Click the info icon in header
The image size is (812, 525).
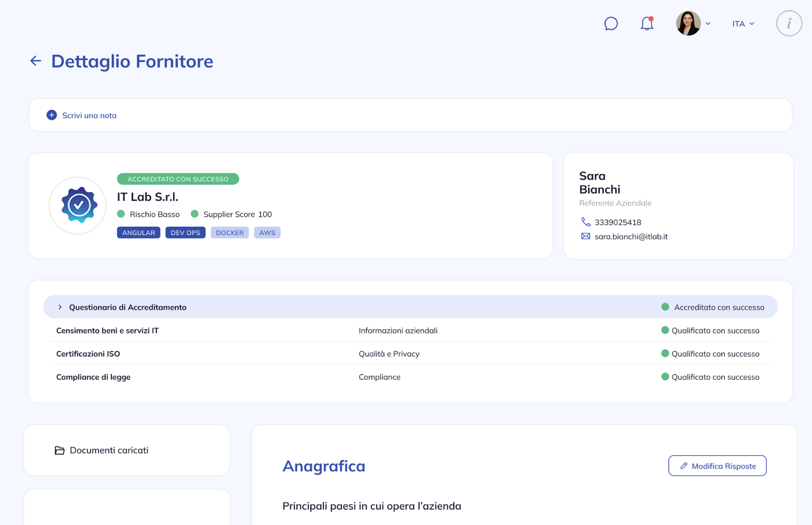789,23
